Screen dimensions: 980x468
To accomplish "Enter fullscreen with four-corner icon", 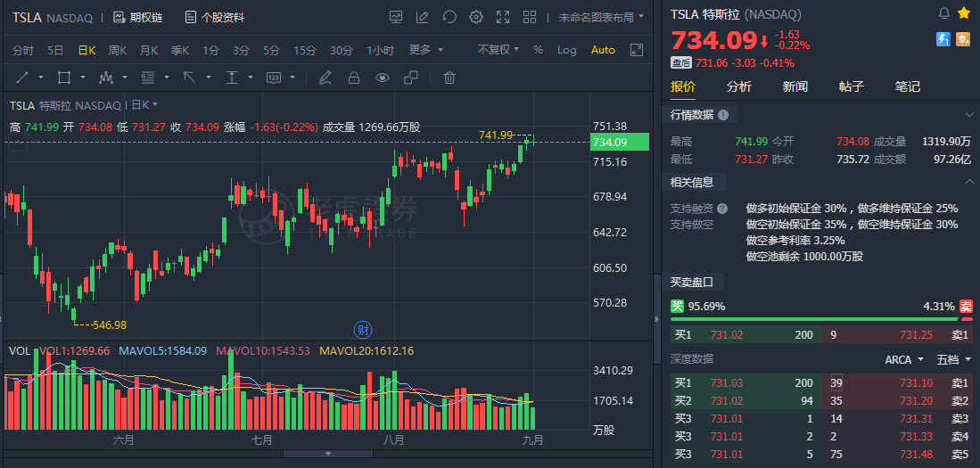I will tap(503, 17).
